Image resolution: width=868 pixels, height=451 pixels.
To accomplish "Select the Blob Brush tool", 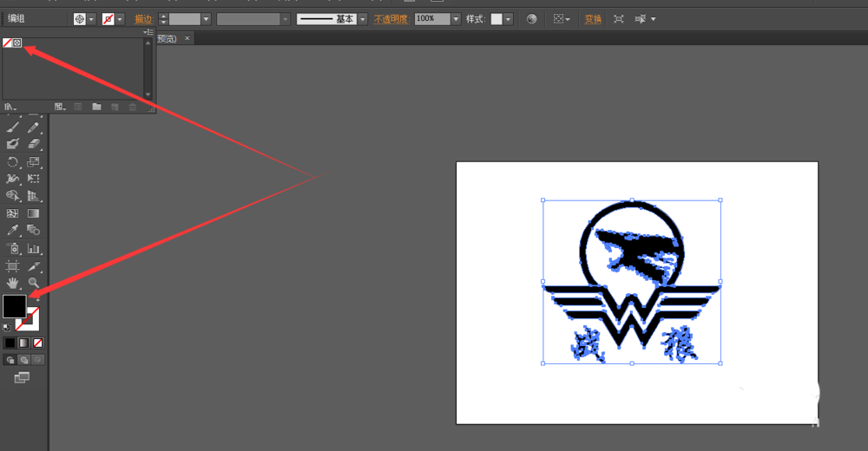I will (x=13, y=144).
